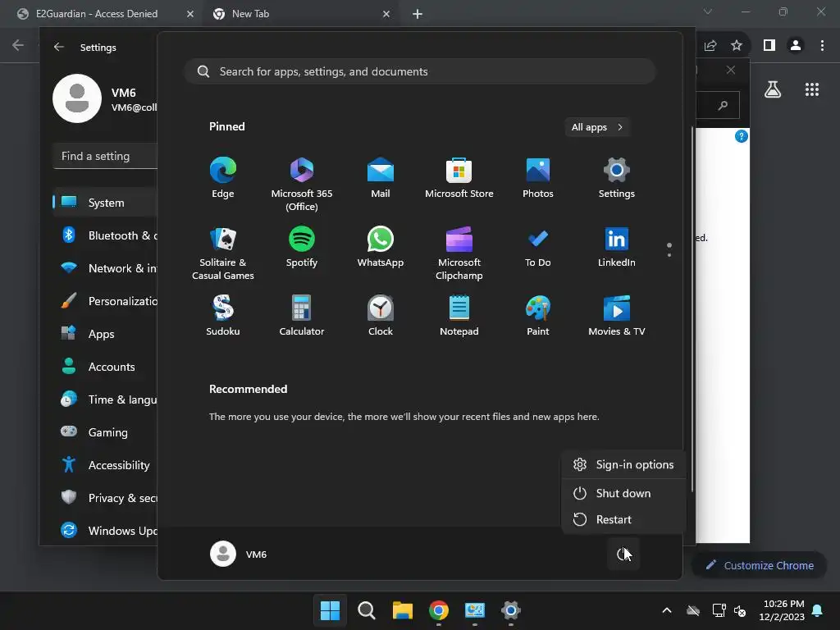Open taskbar Search
This screenshot has height=630, width=840.
tap(367, 610)
